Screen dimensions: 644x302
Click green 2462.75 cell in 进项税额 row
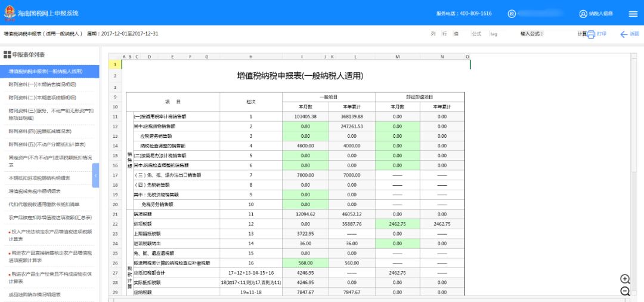point(398,224)
